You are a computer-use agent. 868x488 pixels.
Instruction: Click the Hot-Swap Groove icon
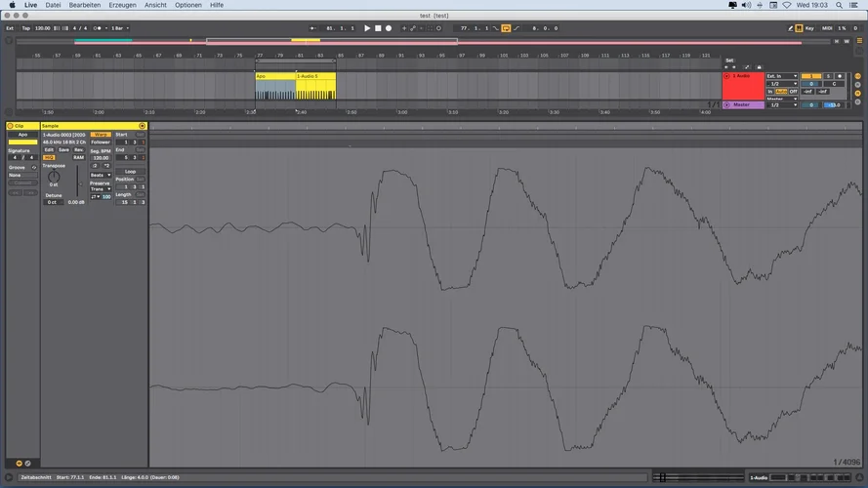(34, 168)
